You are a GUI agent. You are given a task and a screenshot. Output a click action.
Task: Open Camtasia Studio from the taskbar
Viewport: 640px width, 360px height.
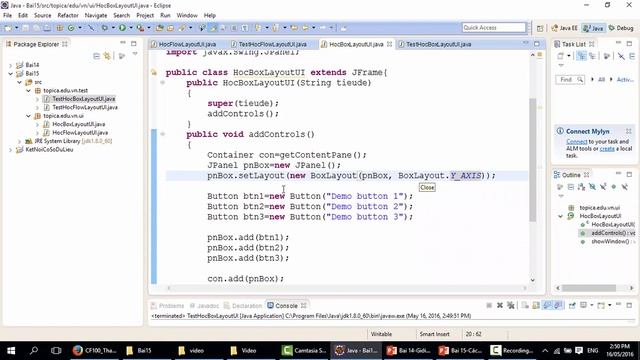coord(304,350)
